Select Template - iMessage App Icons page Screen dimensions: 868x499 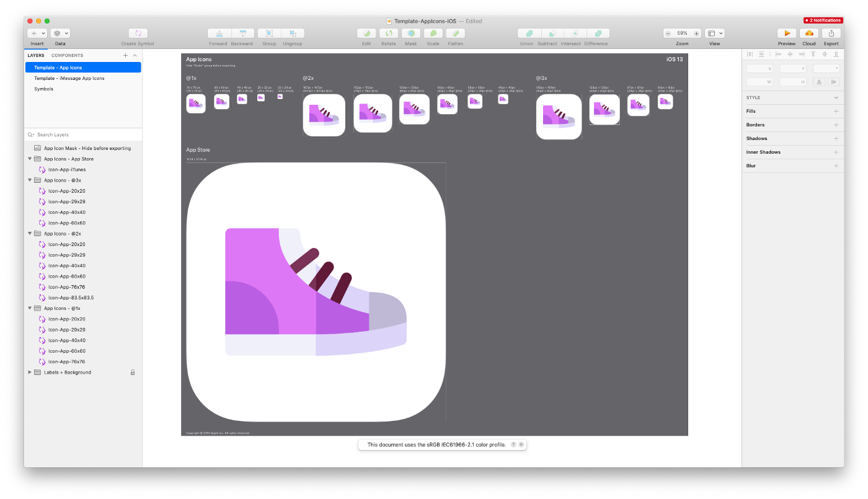pyautogui.click(x=83, y=78)
